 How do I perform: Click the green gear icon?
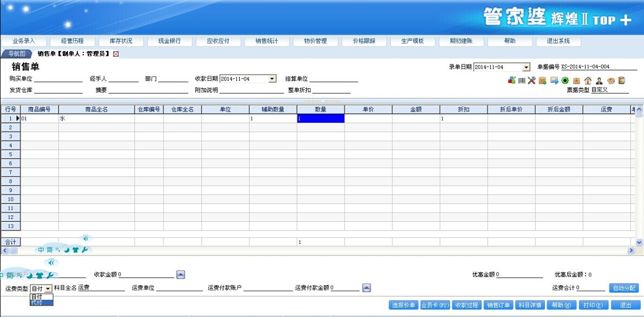pyautogui.click(x=565, y=81)
